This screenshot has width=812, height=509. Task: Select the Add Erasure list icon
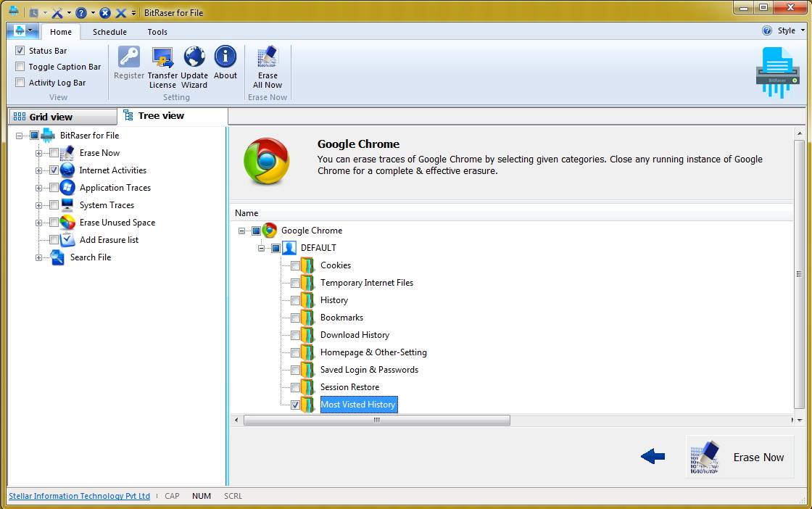coord(67,240)
